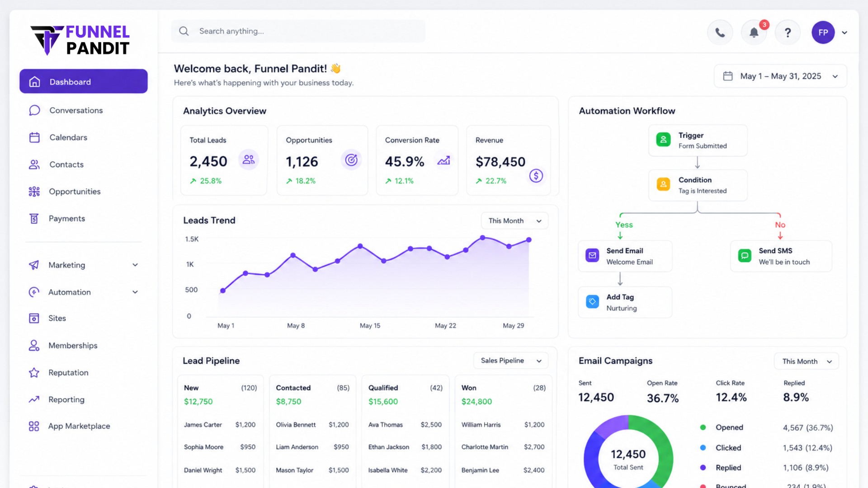The height and width of the screenshot is (488, 868).
Task: Select Liam Anderson in Contacted column
Action: pyautogui.click(x=312, y=447)
